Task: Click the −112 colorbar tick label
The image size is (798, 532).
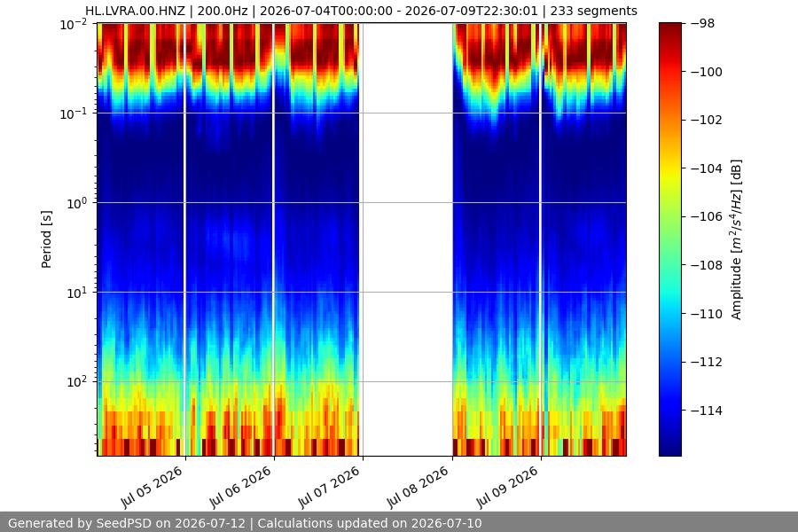Action: pyautogui.click(x=707, y=362)
